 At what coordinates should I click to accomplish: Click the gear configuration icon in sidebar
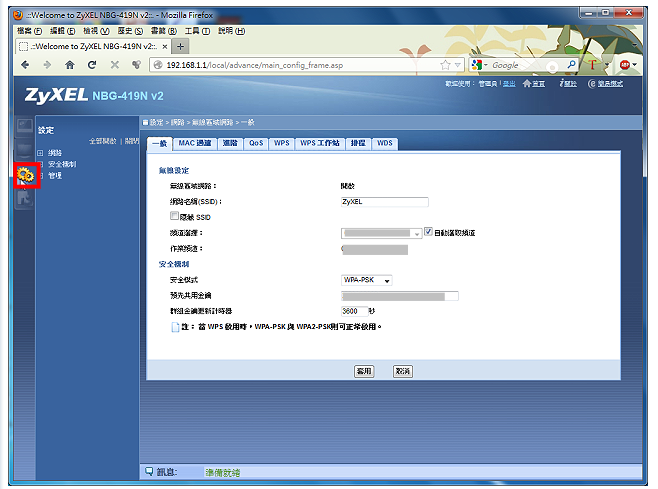click(x=26, y=175)
